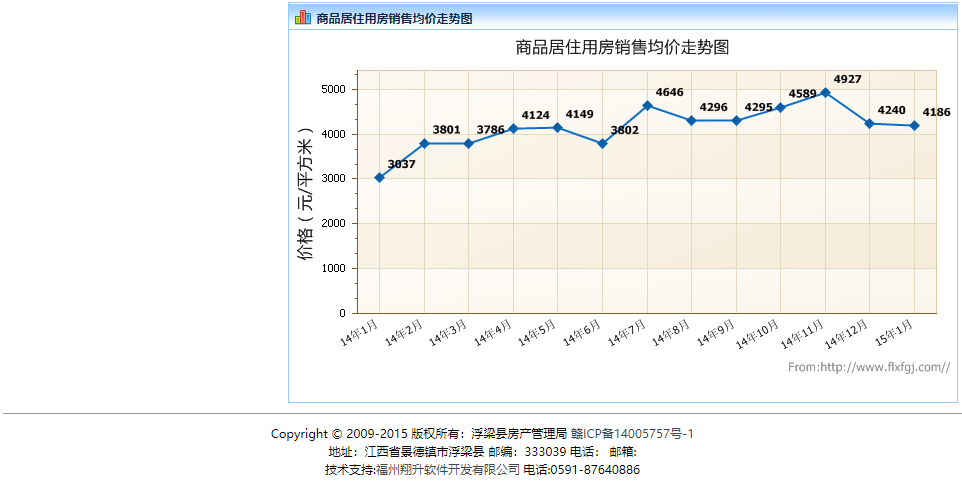
Task: Click the 4124 data point diamond
Action: pyautogui.click(x=513, y=128)
